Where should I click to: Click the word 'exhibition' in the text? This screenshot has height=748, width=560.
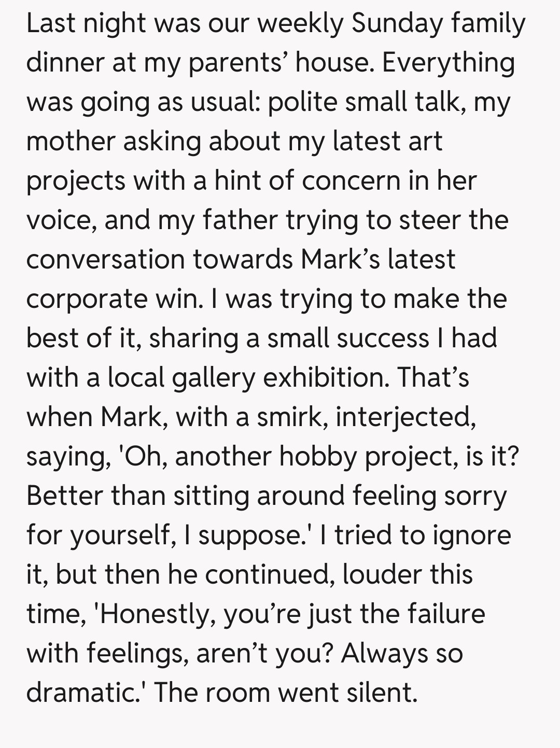tap(326, 378)
